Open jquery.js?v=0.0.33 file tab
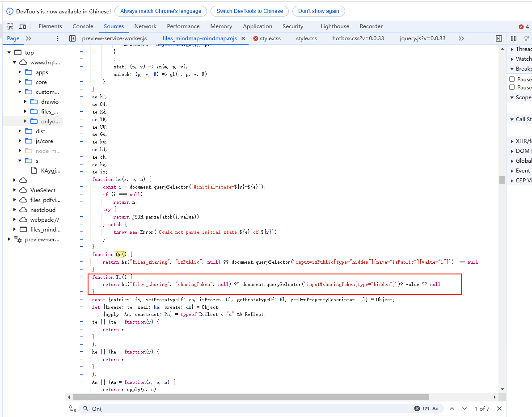 422,38
